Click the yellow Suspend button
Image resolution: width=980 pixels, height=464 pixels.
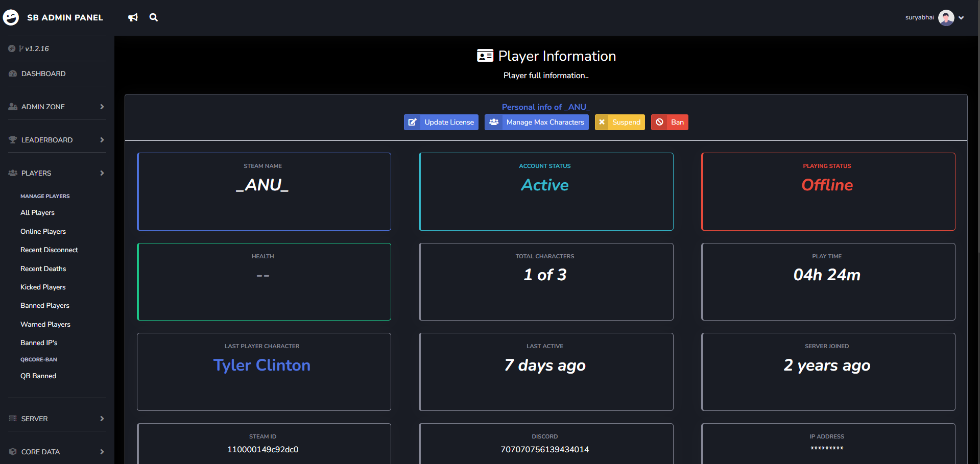[x=619, y=123]
